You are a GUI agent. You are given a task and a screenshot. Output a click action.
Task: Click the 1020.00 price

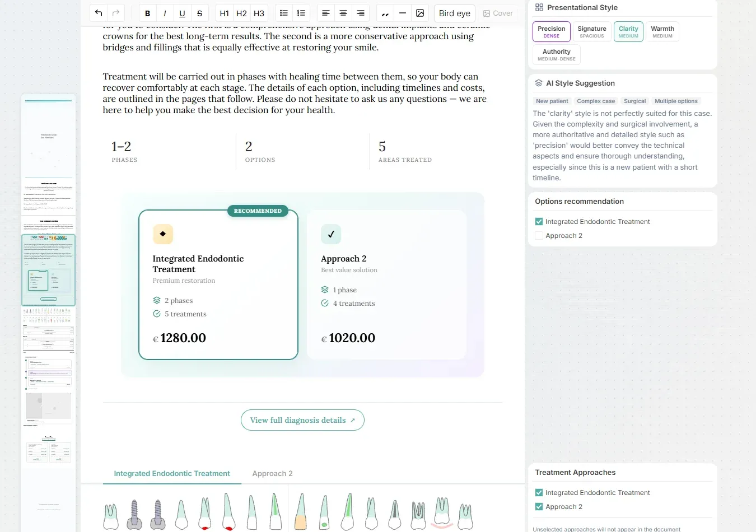(x=348, y=338)
